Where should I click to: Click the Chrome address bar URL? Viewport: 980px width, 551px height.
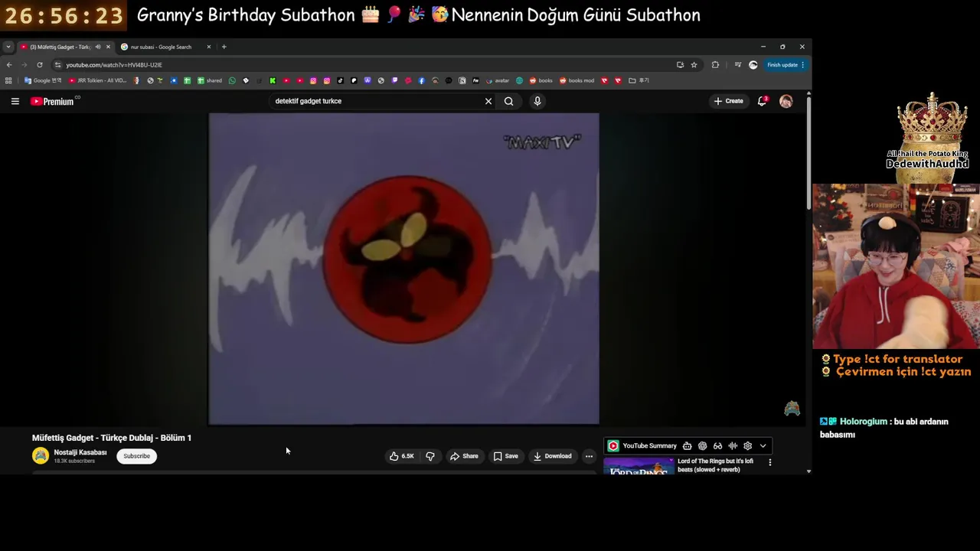(114, 65)
